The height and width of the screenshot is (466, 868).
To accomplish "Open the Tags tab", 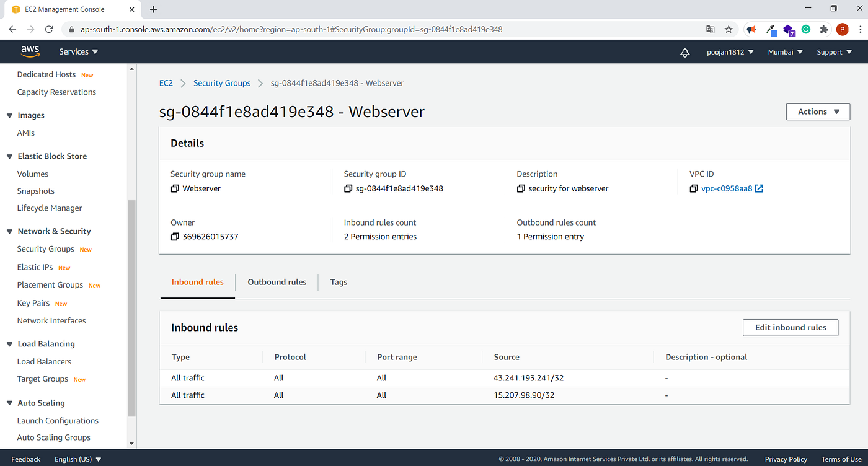I will [x=339, y=282].
